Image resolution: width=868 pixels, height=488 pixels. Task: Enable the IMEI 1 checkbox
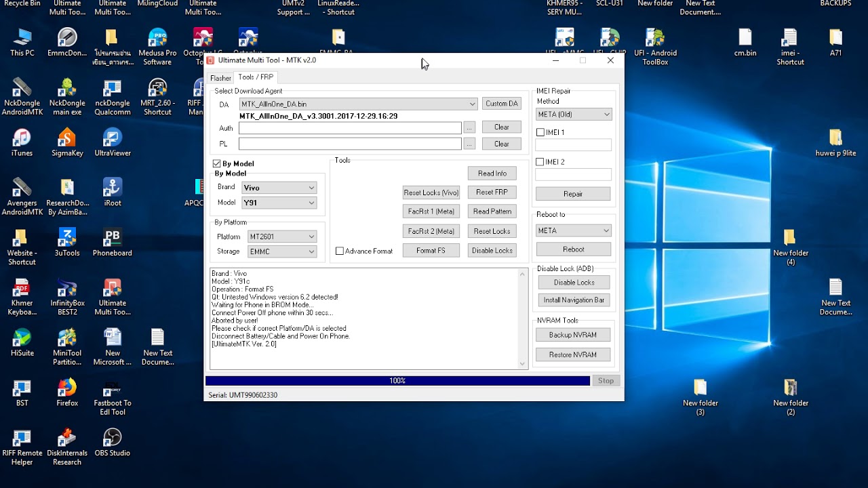540,132
